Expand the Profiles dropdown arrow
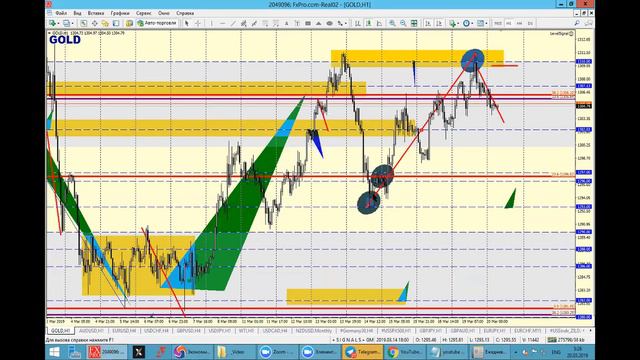The width and height of the screenshot is (640, 360). pos(72,23)
